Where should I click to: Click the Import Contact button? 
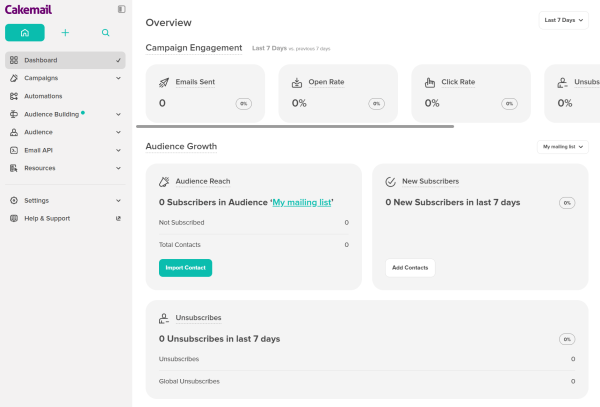click(186, 268)
